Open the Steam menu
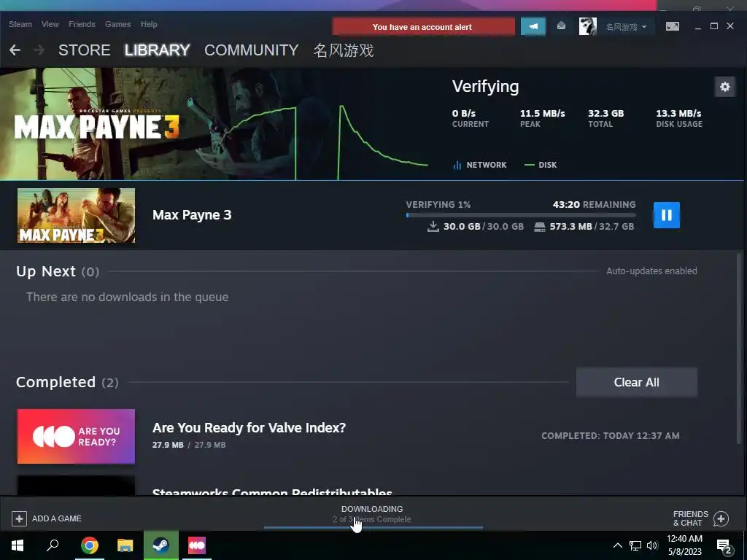Screen dimensions: 747x560 20,24
